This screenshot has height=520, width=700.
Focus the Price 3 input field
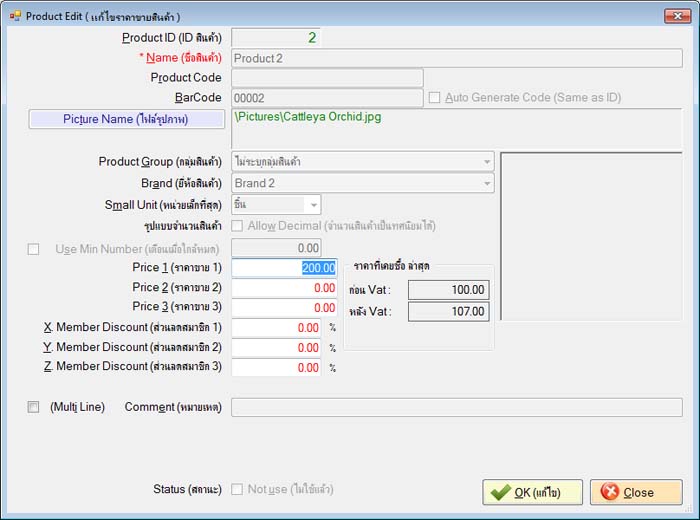[x=277, y=308]
